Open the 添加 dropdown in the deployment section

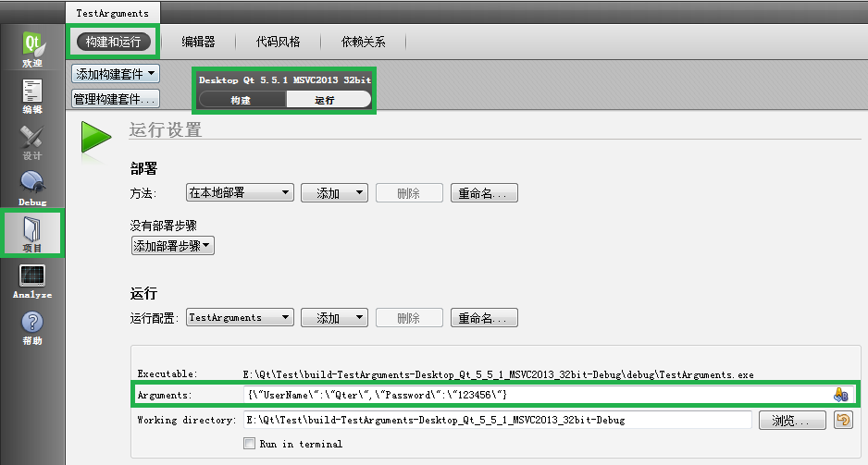tap(334, 193)
